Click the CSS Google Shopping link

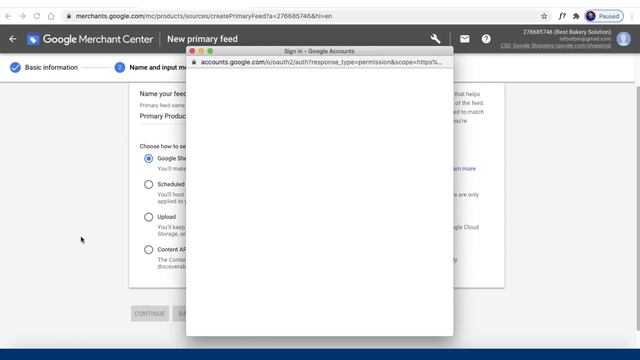556,46
